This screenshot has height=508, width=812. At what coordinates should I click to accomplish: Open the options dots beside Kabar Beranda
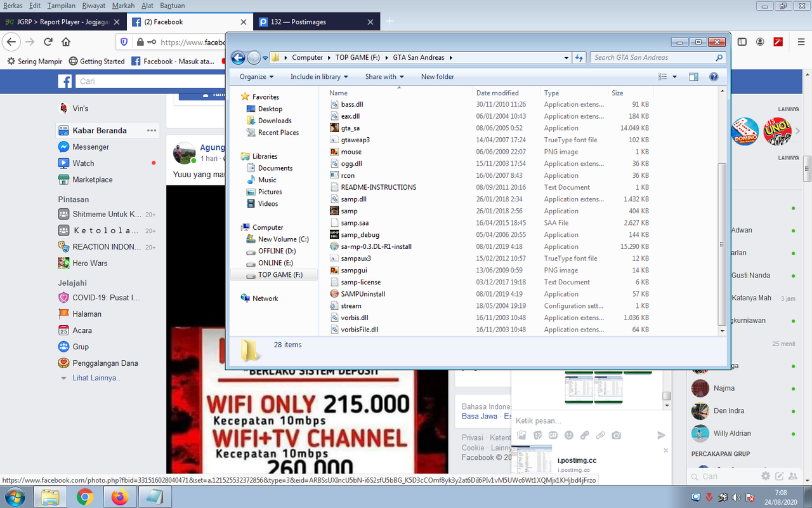[x=151, y=130]
